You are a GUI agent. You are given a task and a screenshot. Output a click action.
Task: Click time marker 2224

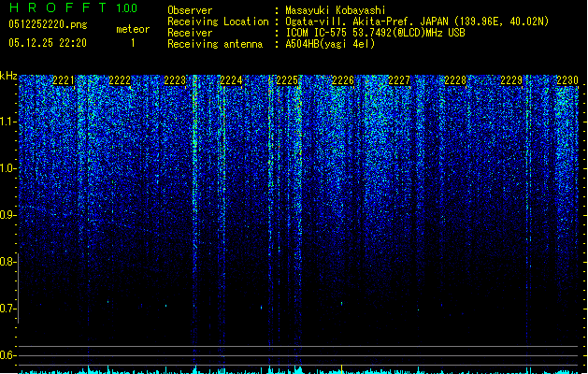[x=231, y=80]
